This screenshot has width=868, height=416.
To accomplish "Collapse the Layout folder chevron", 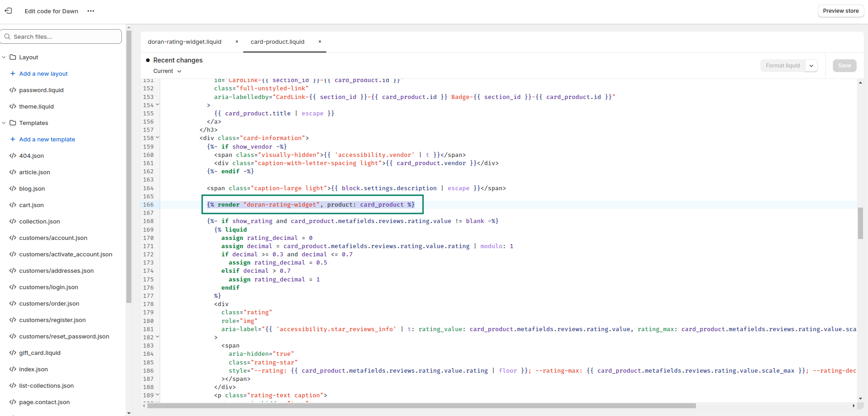I will coord(4,57).
